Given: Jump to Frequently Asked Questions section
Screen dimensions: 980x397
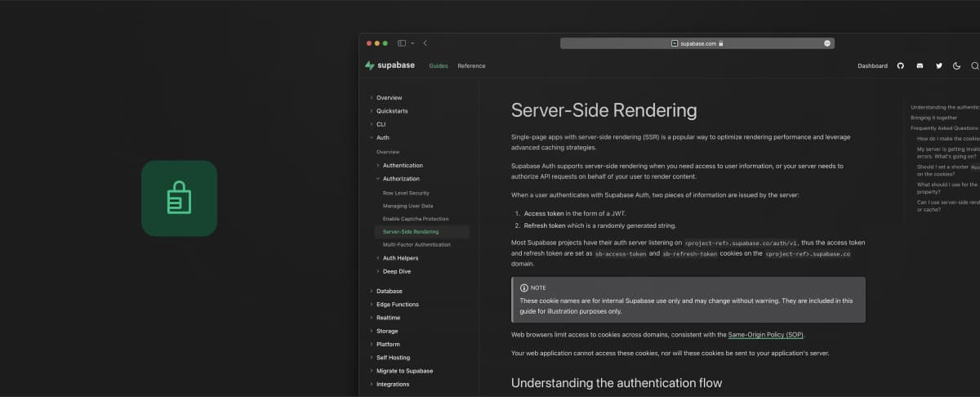Looking at the screenshot, I should point(944,128).
